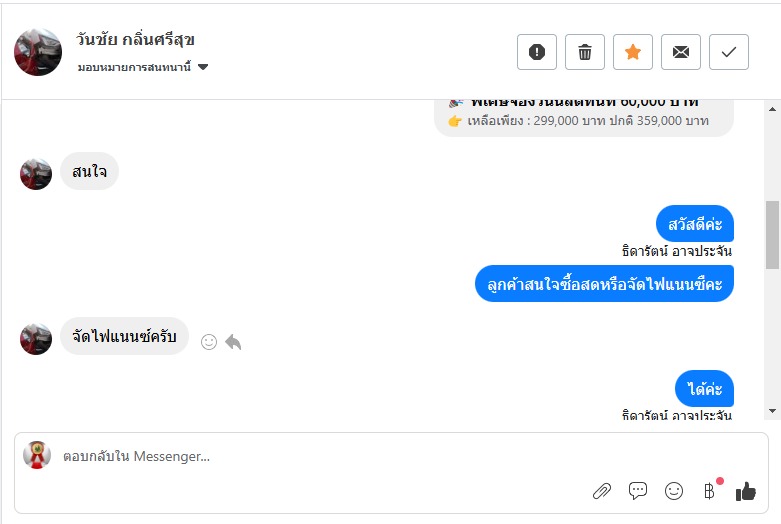
Task: Delete conversation with the trash icon
Action: [x=585, y=52]
